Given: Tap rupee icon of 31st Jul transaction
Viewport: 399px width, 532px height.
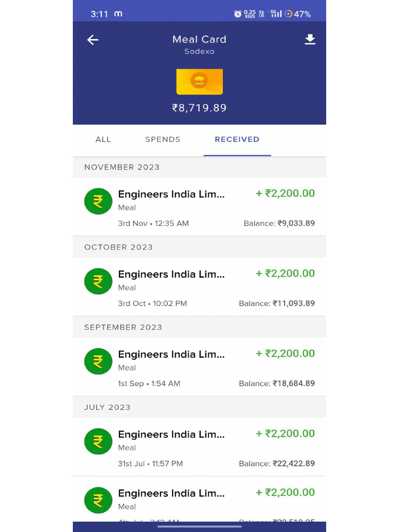Looking at the screenshot, I should (98, 441).
